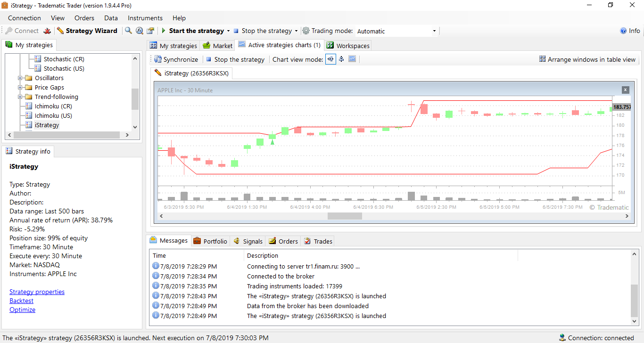Switch to the Portfolio tab

[210, 241]
